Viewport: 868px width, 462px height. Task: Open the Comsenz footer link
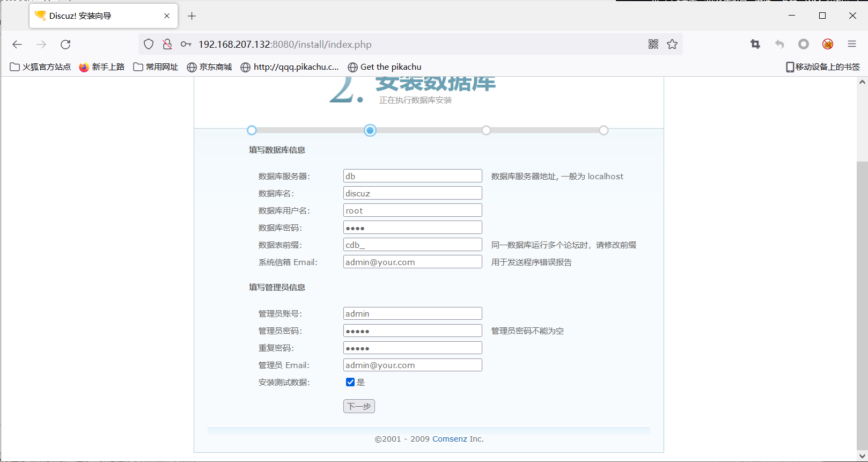pyautogui.click(x=450, y=439)
